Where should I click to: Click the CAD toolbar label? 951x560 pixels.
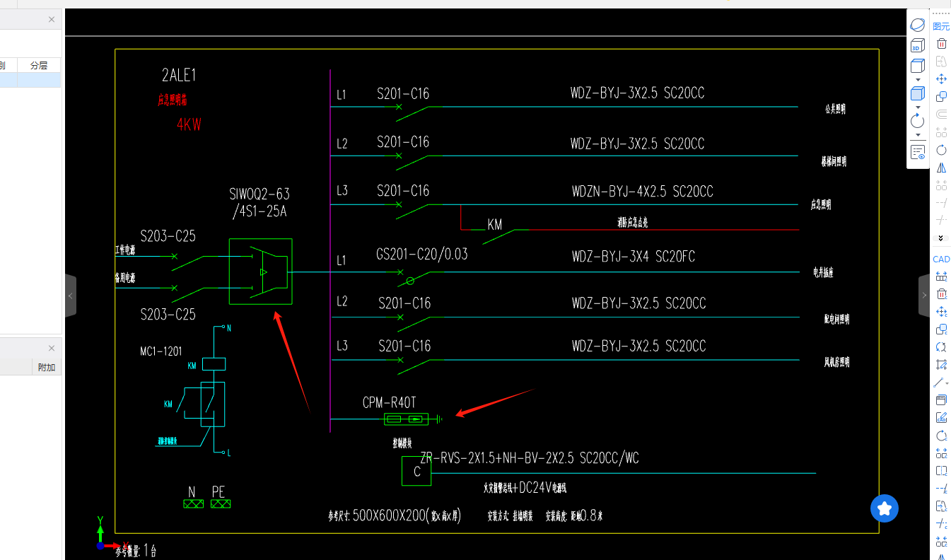tap(941, 259)
